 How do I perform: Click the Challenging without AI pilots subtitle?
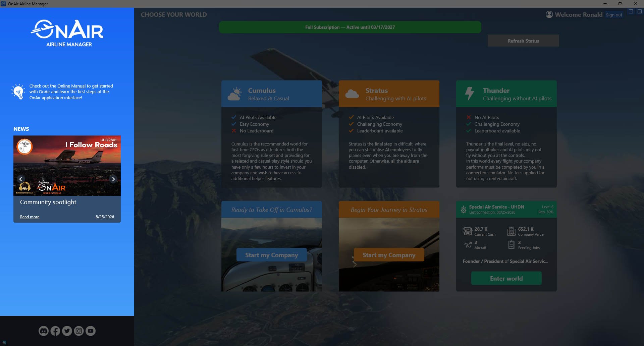click(517, 99)
